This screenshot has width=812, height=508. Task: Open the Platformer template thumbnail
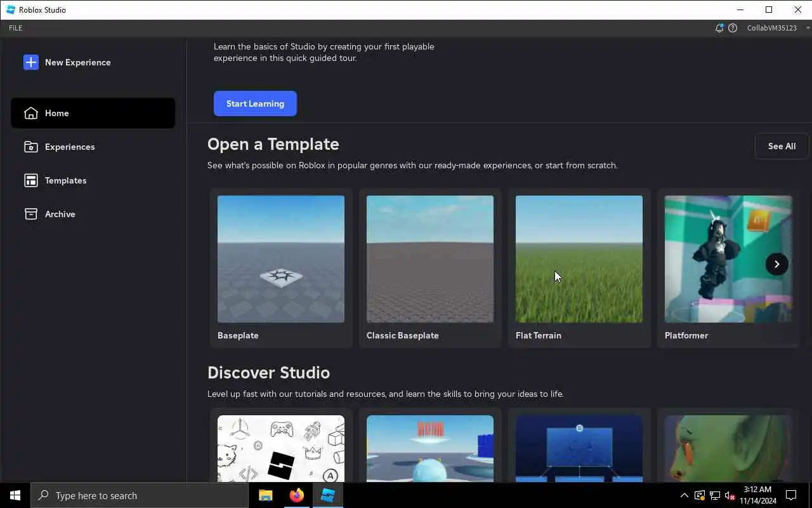coord(728,259)
